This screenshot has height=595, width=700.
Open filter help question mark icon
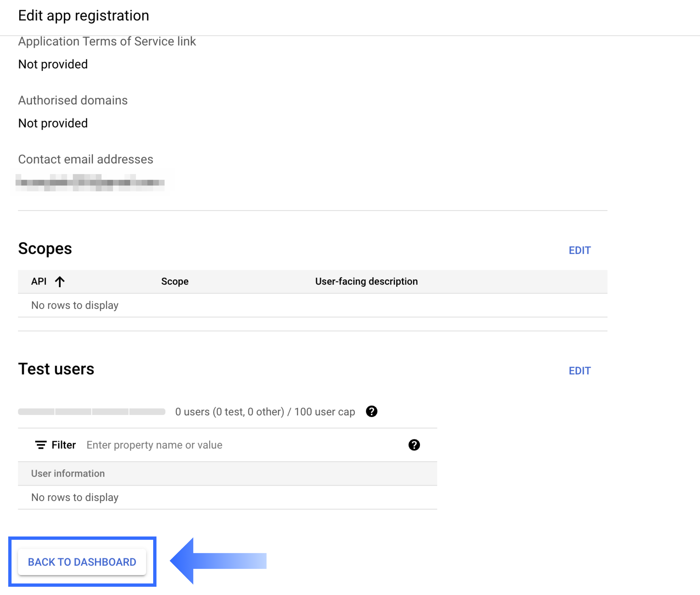(x=414, y=445)
